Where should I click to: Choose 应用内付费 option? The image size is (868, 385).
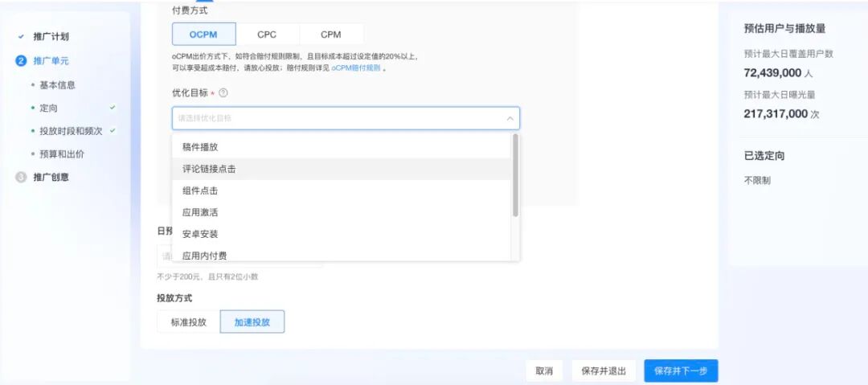click(x=341, y=254)
